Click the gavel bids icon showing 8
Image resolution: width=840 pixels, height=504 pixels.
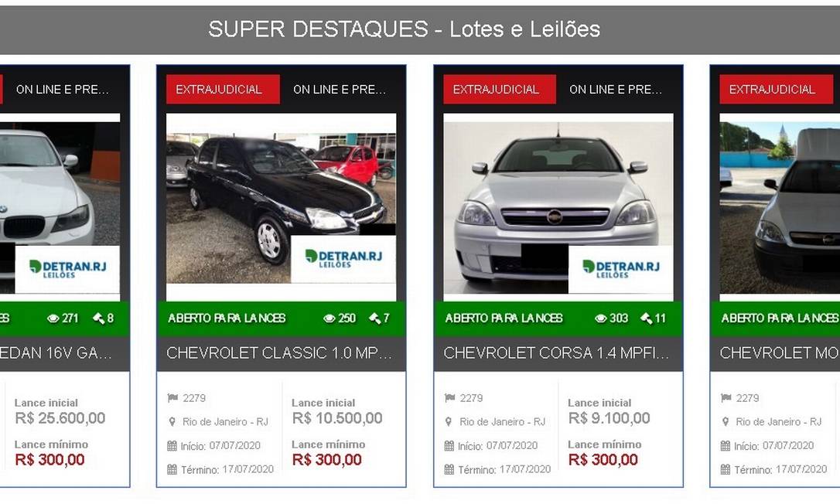click(98, 318)
